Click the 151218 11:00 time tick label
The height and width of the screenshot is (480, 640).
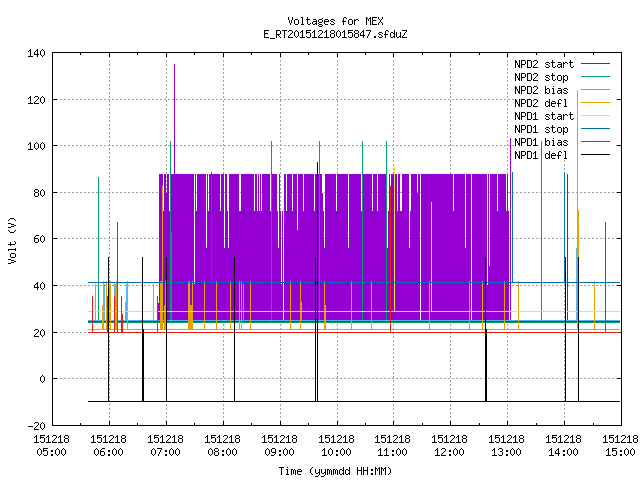393,446
